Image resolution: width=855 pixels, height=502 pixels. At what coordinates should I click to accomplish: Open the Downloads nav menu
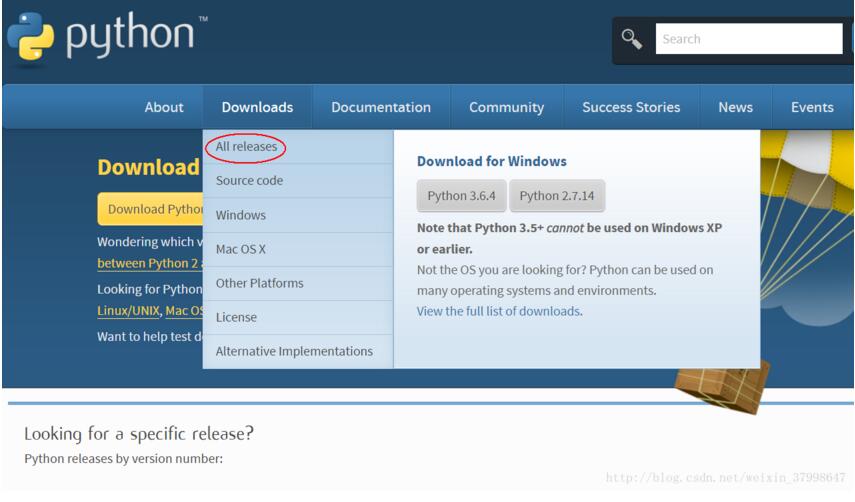(x=257, y=107)
